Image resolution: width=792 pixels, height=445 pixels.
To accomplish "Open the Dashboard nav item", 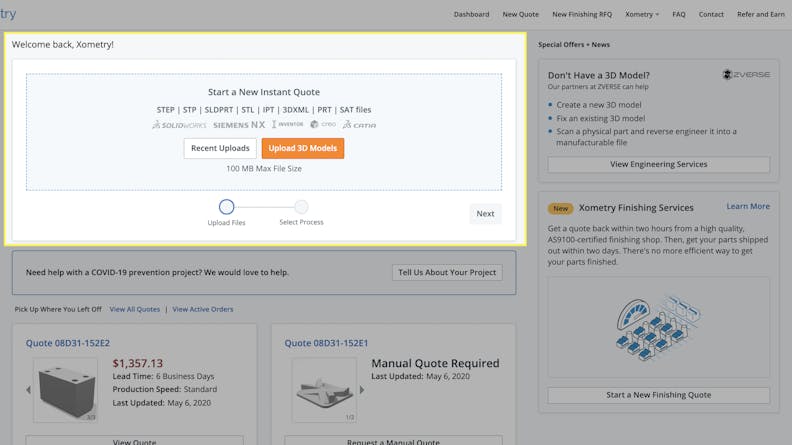I will point(471,15).
